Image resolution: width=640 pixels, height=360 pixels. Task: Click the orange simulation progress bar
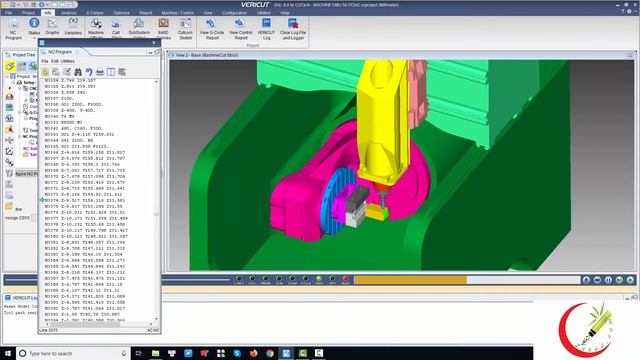(x=410, y=280)
